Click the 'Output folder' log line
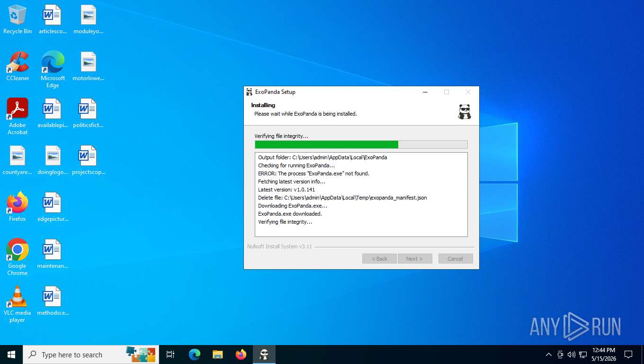Viewport: 644px width, 364px height. coord(322,157)
